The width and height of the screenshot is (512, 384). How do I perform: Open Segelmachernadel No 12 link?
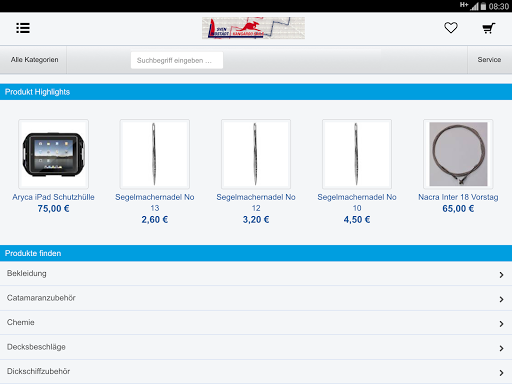256,202
